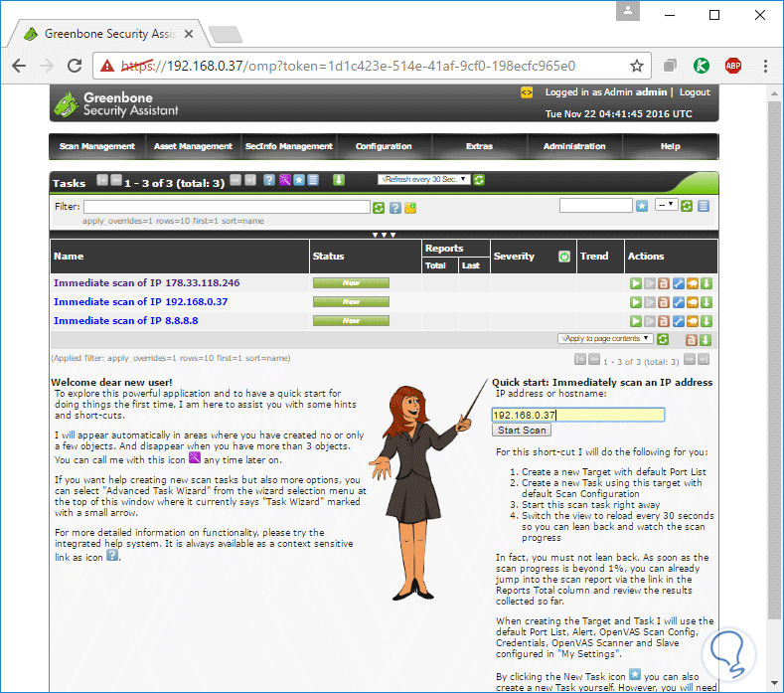Move task 192.168.0.37 to trashcan
The height and width of the screenshot is (693, 784).
(x=664, y=302)
